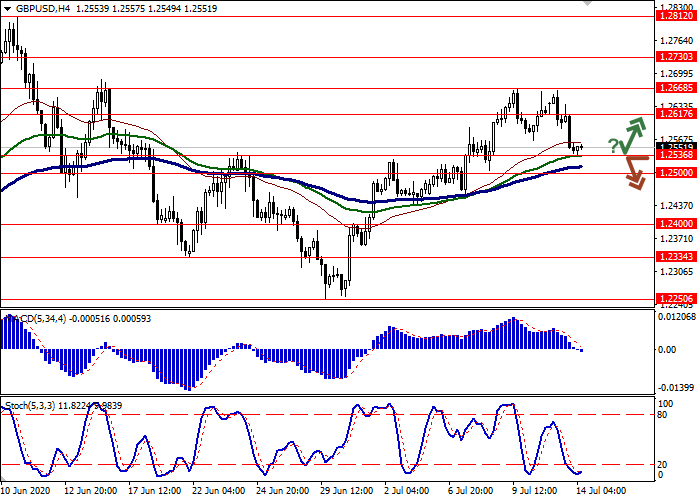Viewport: 700px width, 500px height.
Task: Click the 10 Jun 2020 time axis label
Action: pos(25,491)
